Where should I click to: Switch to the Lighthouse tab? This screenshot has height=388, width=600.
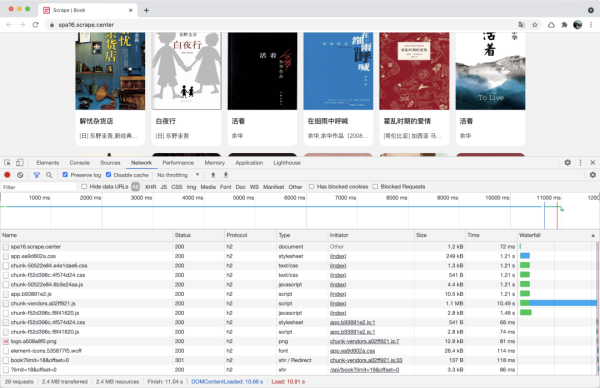tap(287, 163)
